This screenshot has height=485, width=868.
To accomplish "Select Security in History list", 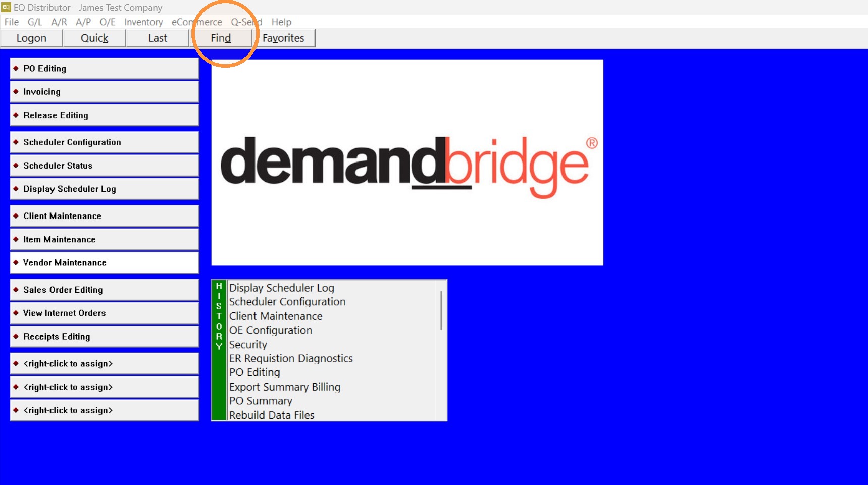I will coord(248,344).
